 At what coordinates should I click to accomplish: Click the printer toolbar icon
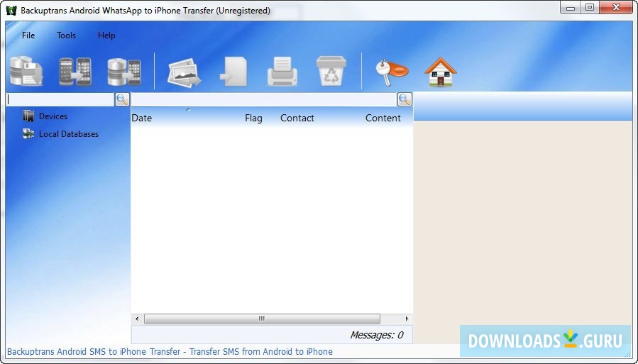pos(282,72)
